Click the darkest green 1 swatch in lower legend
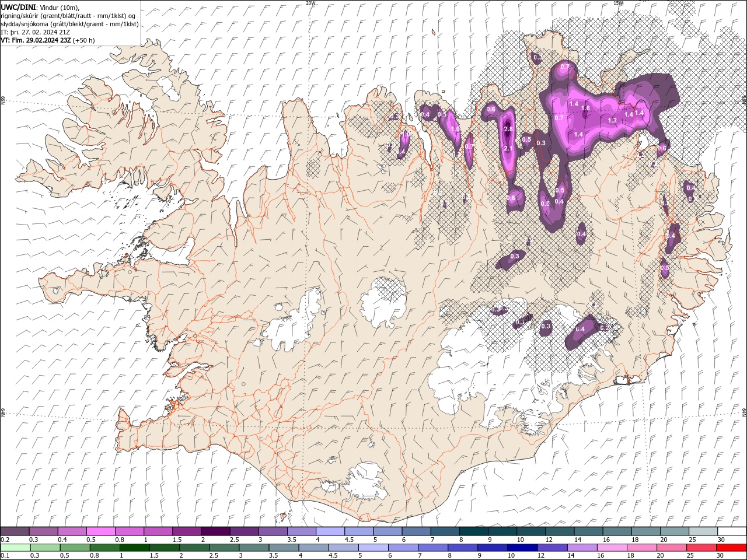Screen dimensions: 747x560 click(135, 548)
